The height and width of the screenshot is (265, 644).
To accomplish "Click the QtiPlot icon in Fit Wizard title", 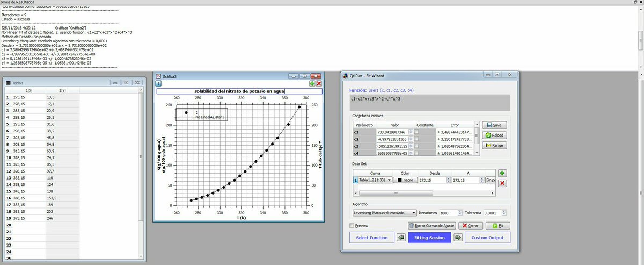I will pos(345,76).
